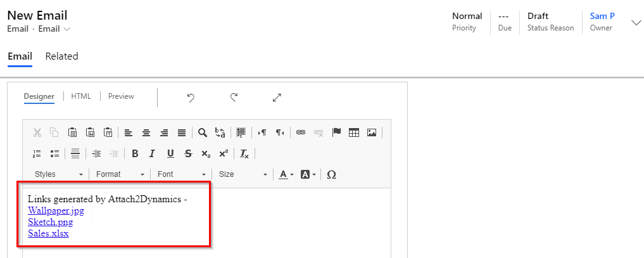Viewport: 644px width, 258px height.
Task: Insert an image
Action: [x=372, y=132]
